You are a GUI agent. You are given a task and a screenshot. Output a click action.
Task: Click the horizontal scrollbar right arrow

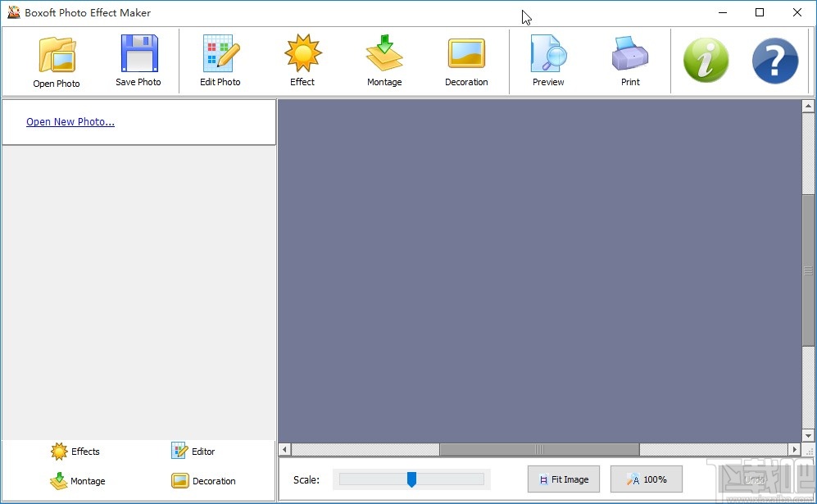[793, 449]
